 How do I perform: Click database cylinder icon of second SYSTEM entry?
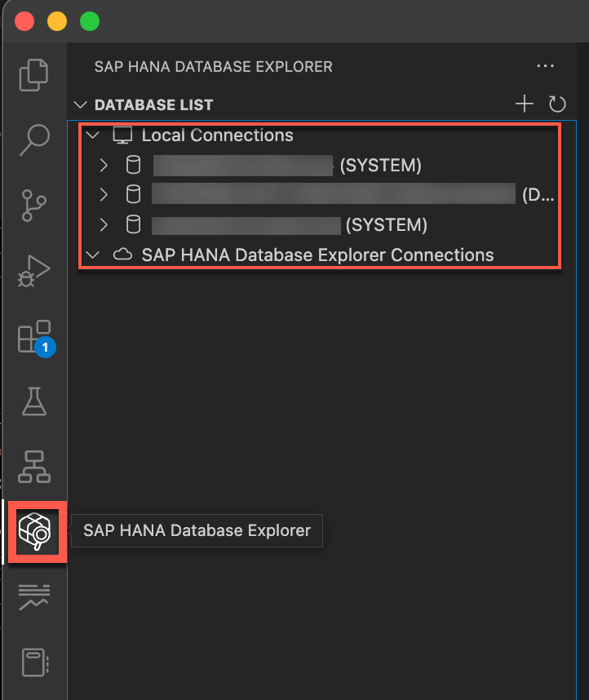[x=133, y=224]
